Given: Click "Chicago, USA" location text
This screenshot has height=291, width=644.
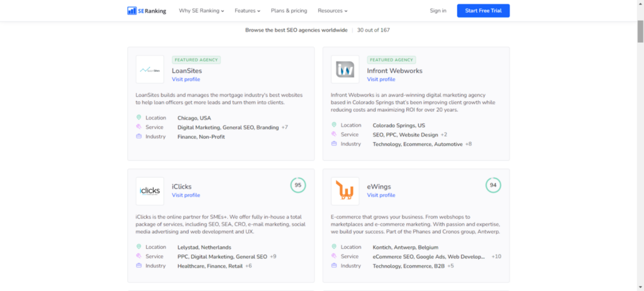Looking at the screenshot, I should (194, 118).
